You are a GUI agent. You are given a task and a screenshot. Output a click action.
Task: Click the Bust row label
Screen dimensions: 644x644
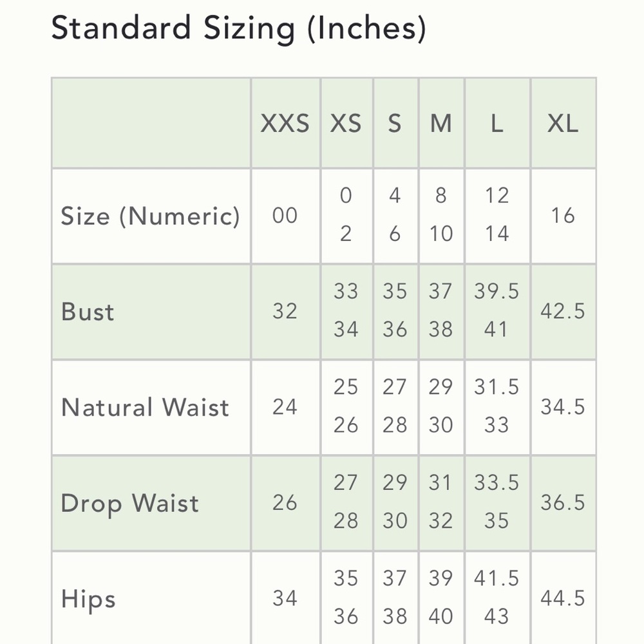(x=88, y=312)
